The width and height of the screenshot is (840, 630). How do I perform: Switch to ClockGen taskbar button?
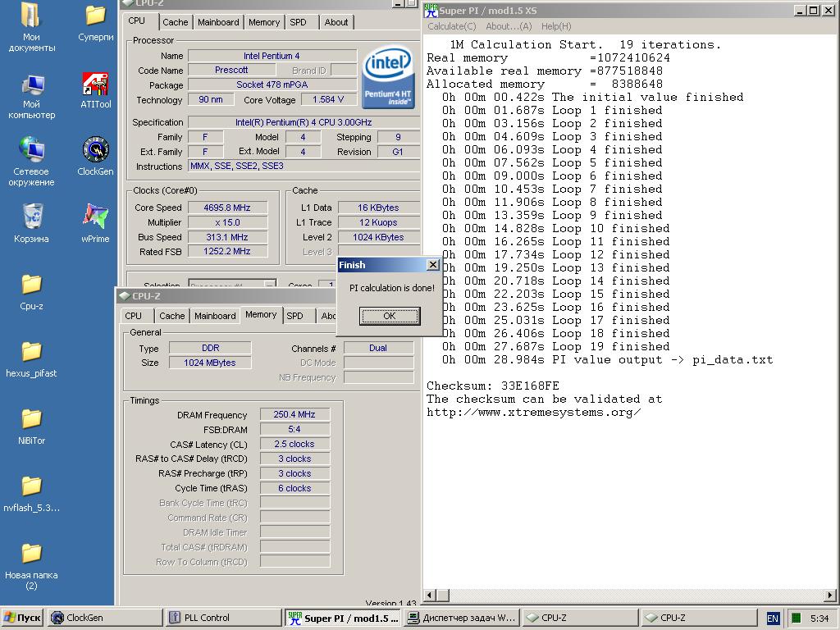105,618
